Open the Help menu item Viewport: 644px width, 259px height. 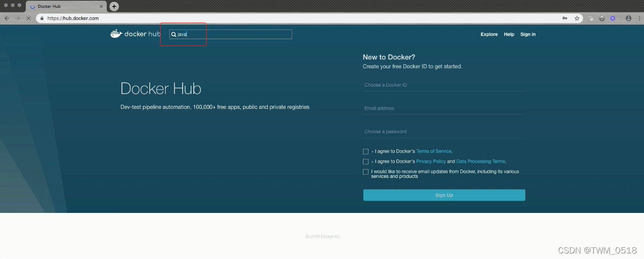click(x=509, y=35)
